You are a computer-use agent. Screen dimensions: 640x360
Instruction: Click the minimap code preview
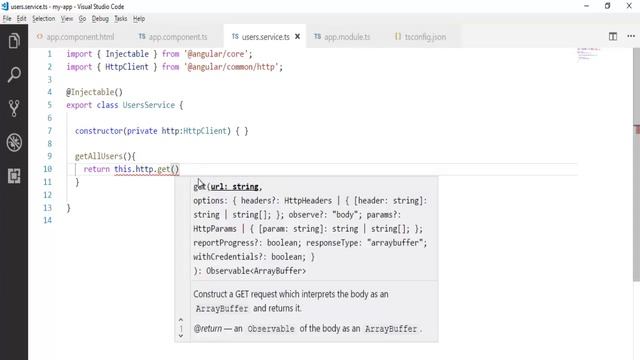click(x=588, y=54)
